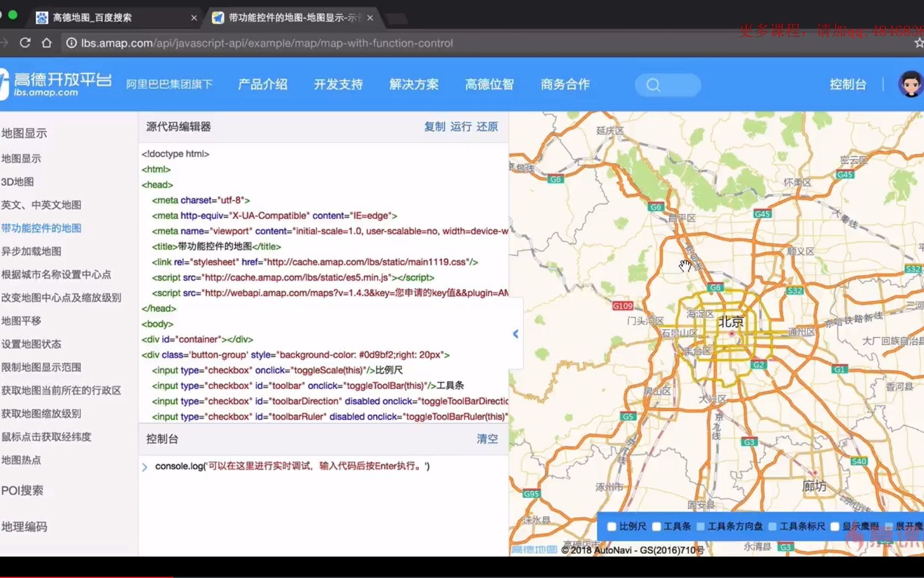Click the search box magnifier icon
The height and width of the screenshot is (578, 924).
coord(653,85)
